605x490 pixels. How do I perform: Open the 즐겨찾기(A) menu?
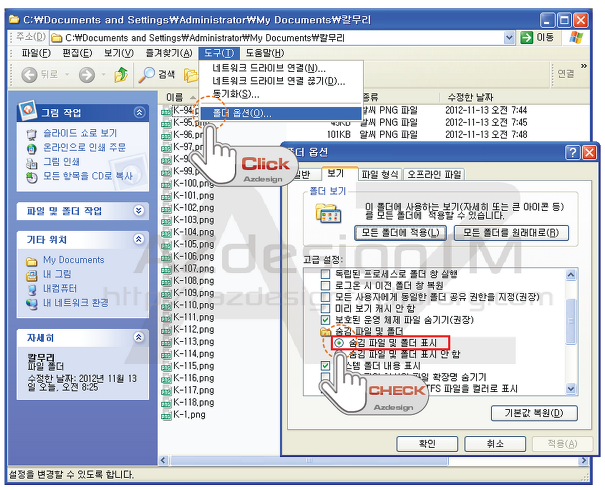click(x=169, y=53)
